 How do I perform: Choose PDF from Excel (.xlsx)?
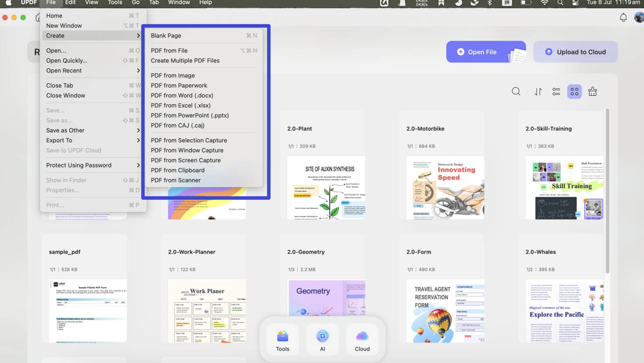pos(204,106)
